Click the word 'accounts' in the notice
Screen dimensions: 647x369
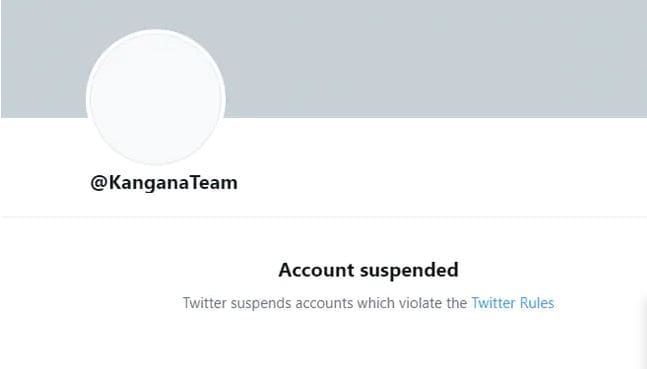[324, 303]
